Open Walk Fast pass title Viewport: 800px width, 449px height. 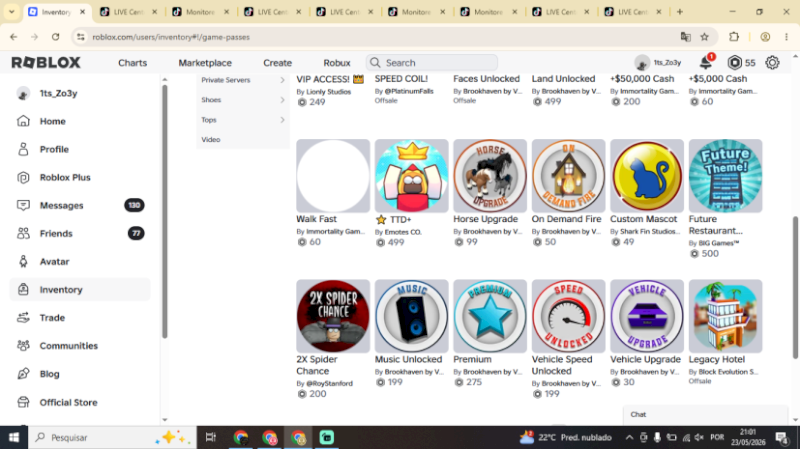tap(316, 219)
